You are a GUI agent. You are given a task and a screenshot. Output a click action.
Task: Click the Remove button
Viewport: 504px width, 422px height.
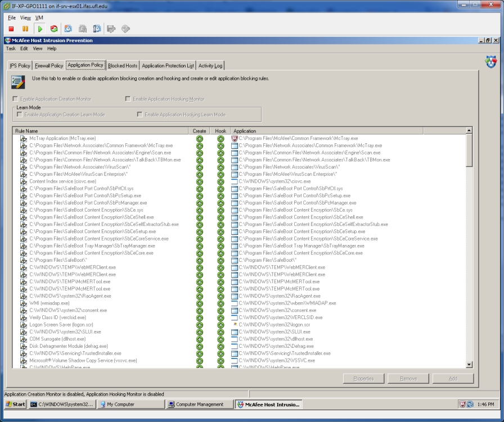(x=408, y=379)
